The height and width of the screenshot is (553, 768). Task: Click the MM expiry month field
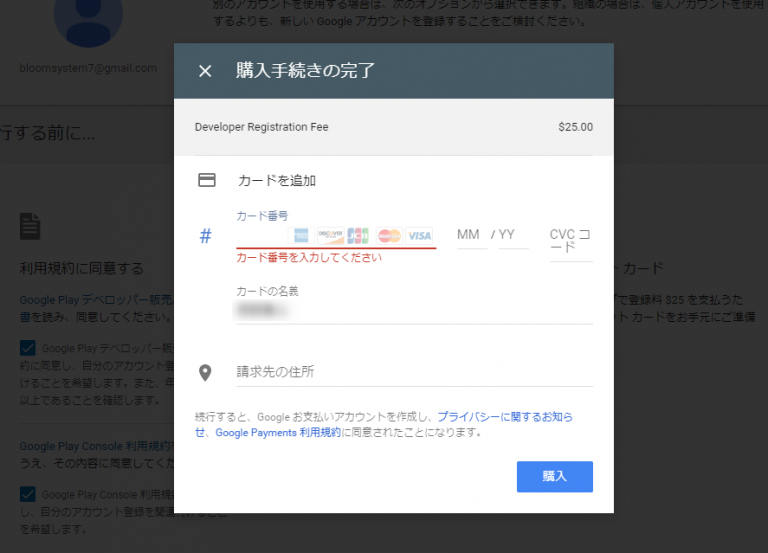point(469,235)
